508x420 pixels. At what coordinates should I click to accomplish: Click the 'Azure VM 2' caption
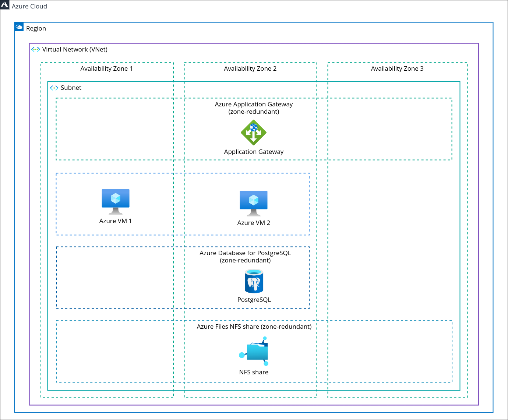[254, 223]
